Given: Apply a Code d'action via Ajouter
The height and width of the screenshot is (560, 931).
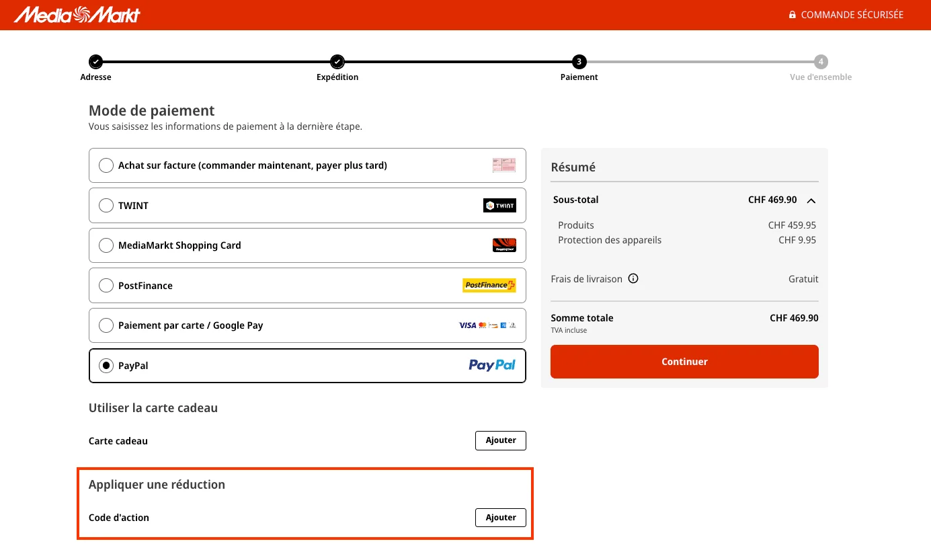Looking at the screenshot, I should [x=500, y=517].
